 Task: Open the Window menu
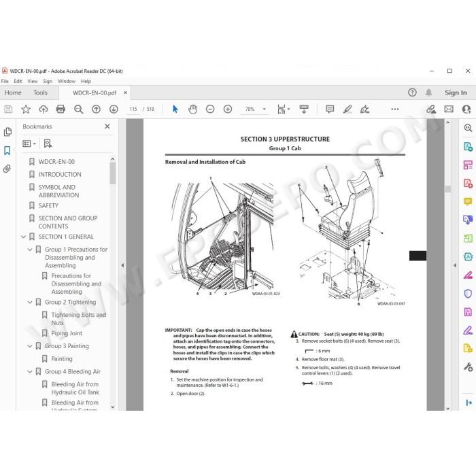click(67, 81)
